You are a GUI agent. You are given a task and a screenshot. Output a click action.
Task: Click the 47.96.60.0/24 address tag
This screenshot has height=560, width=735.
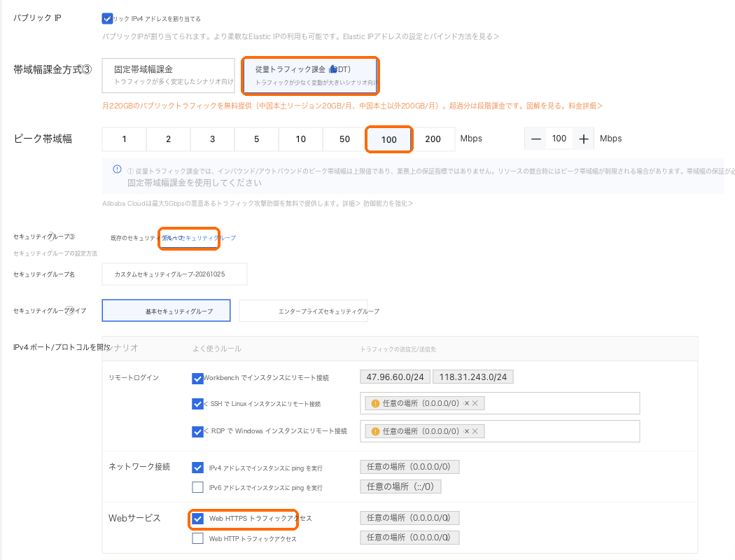click(395, 377)
